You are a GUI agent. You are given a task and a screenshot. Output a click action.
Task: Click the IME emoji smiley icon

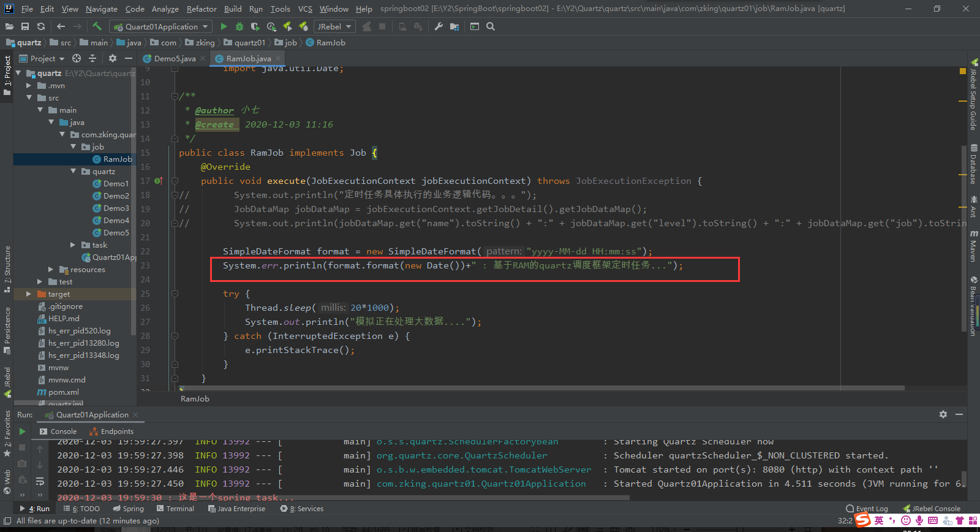point(906,520)
